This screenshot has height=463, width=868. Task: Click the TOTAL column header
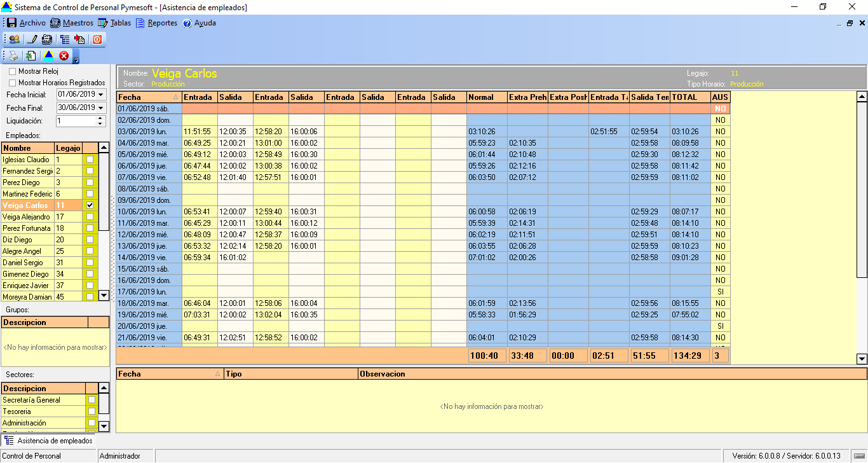tap(690, 97)
